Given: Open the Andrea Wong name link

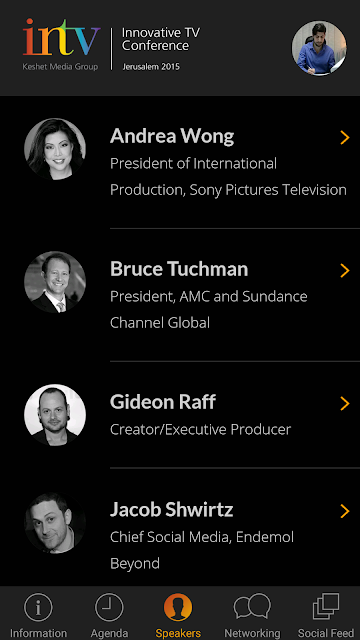Looking at the screenshot, I should (x=172, y=136).
